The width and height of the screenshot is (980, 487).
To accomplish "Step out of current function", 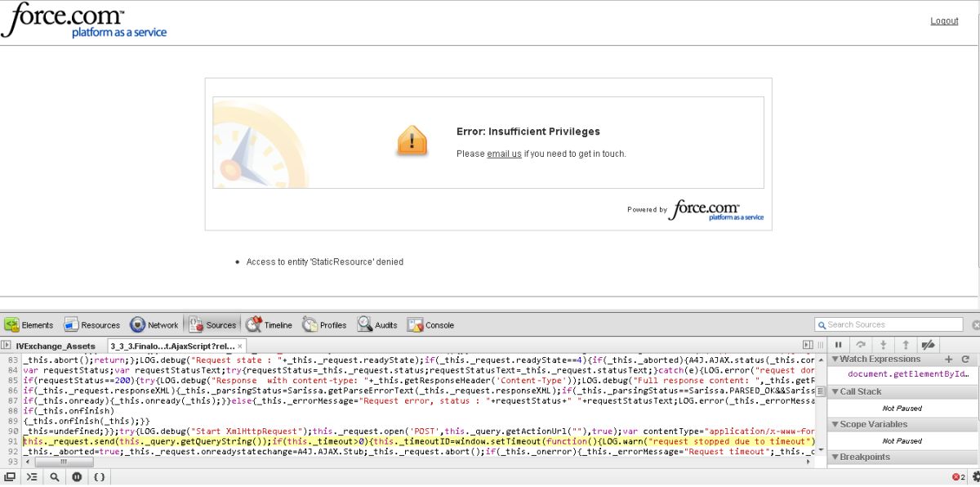I will click(905, 345).
